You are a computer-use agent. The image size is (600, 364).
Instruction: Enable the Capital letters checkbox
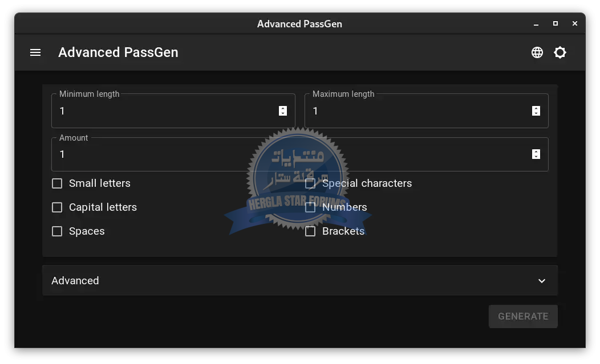coord(57,207)
